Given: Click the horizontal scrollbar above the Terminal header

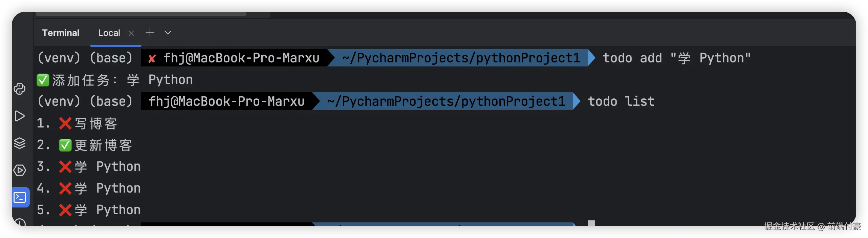Looking at the screenshot, I should (141, 14).
